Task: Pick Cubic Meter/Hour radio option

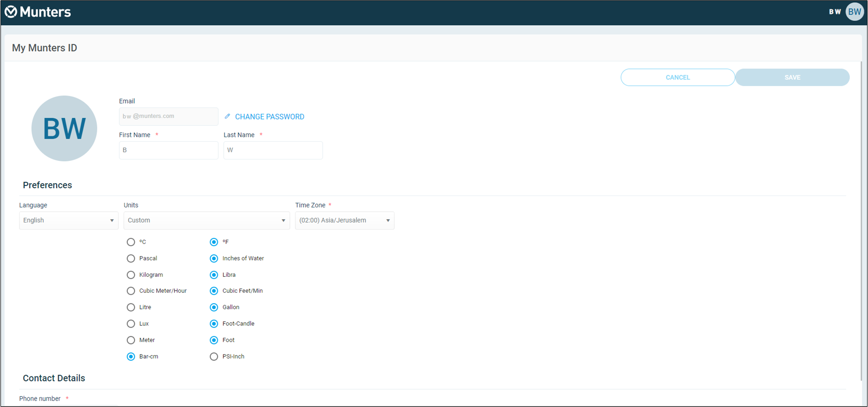Action: 131,291
